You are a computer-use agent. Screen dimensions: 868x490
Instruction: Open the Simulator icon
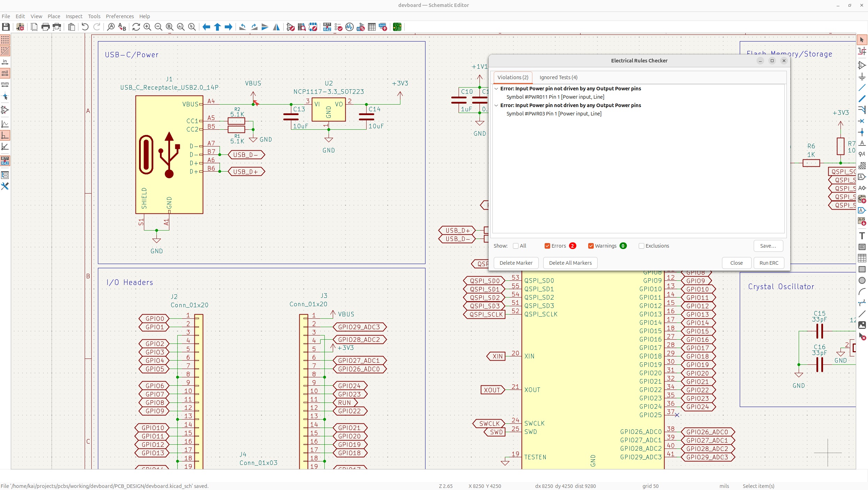(349, 27)
